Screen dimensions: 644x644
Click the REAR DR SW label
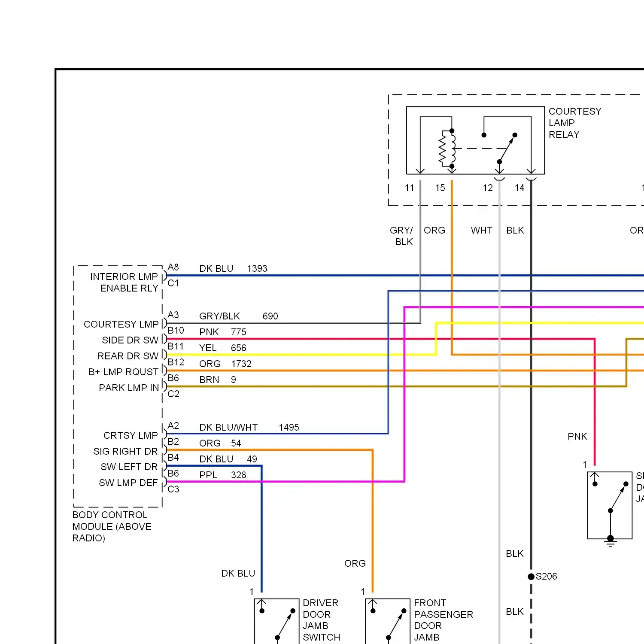pyautogui.click(x=128, y=356)
